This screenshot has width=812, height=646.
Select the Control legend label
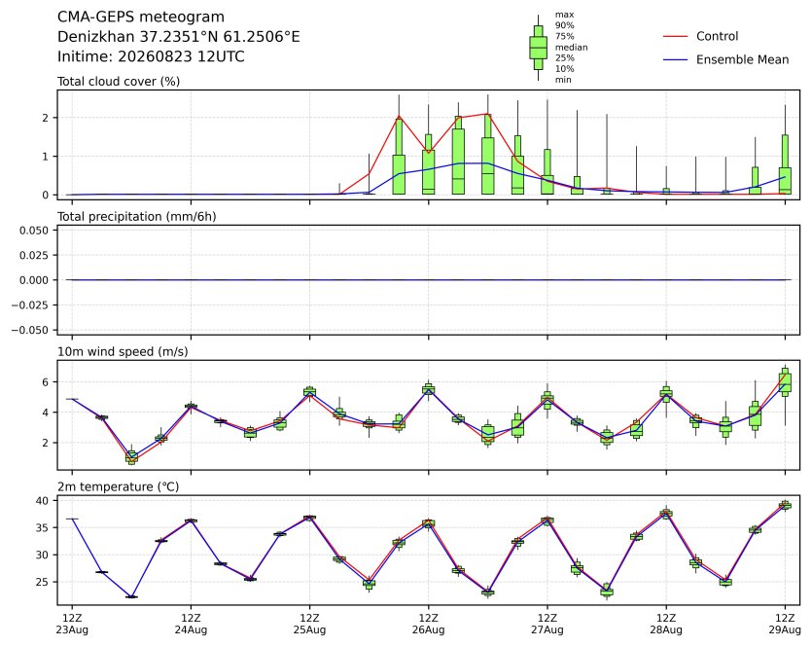pos(718,36)
